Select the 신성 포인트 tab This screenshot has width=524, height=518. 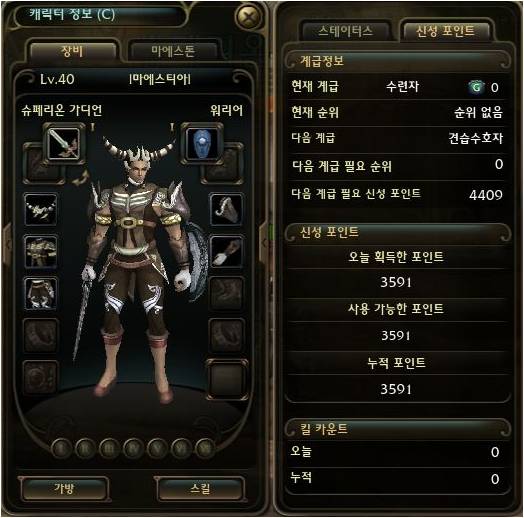click(445, 31)
